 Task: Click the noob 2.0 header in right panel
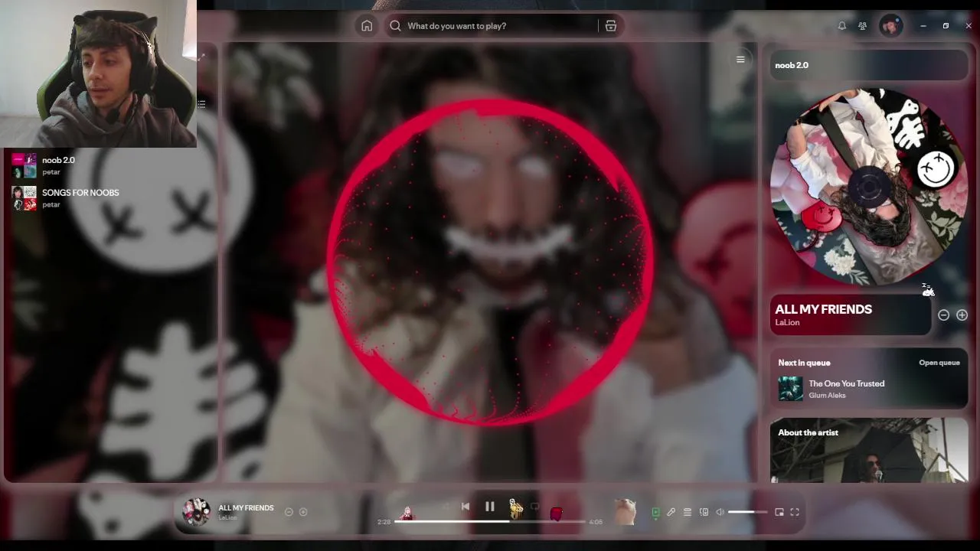[792, 65]
